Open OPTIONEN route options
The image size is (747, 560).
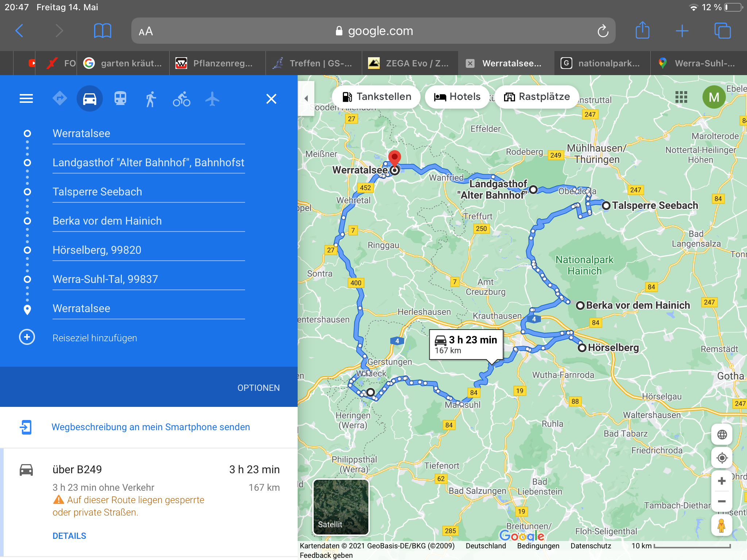coord(259,388)
